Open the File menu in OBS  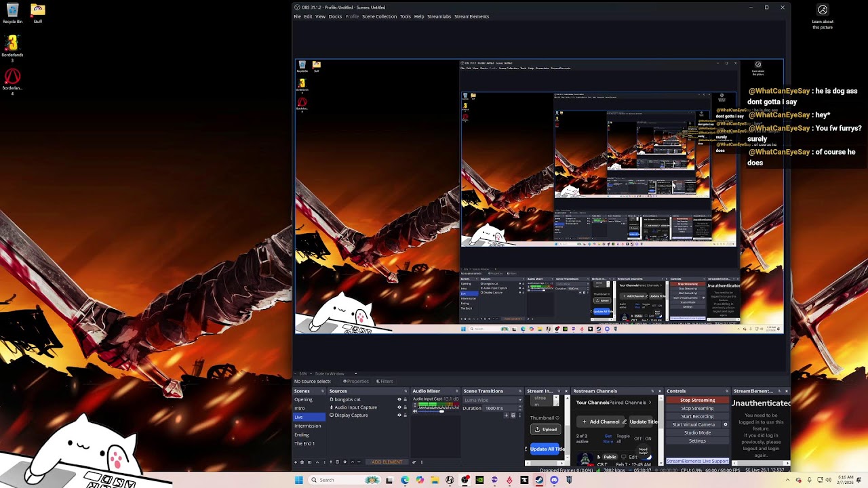[x=297, y=16]
